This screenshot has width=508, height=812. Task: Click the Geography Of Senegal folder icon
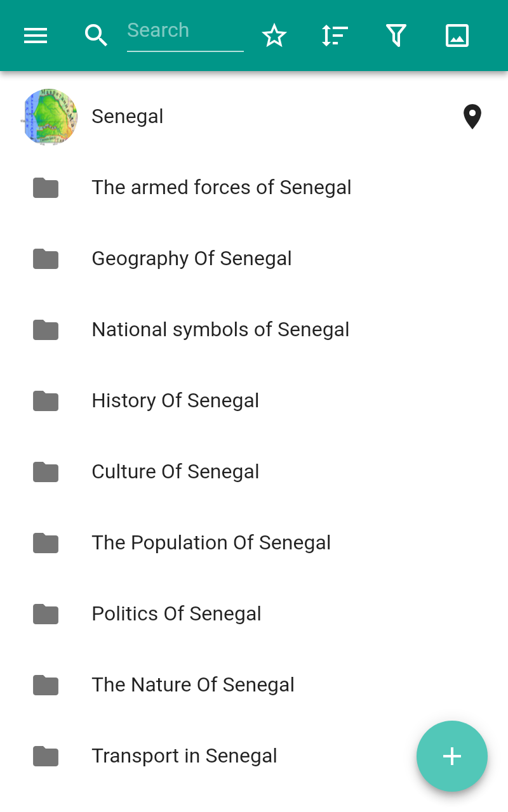coord(46,259)
